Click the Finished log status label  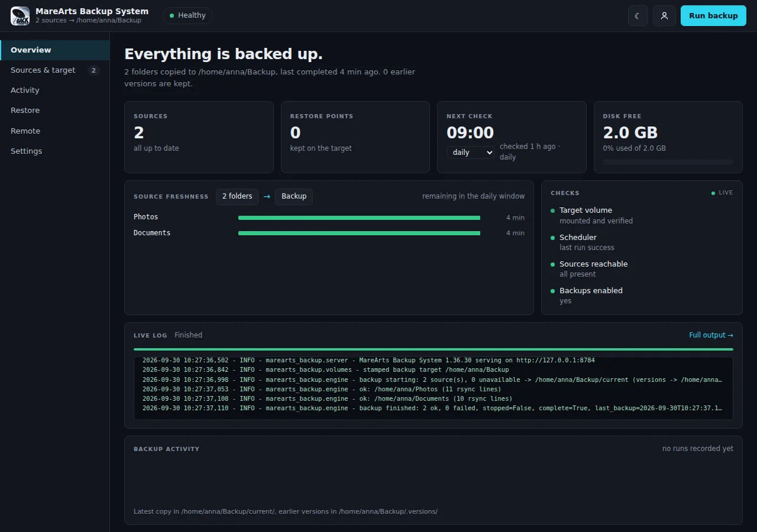pos(188,335)
